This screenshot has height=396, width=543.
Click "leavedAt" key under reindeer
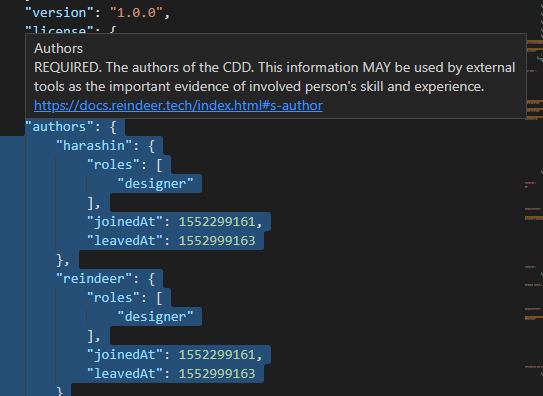[x=125, y=374]
